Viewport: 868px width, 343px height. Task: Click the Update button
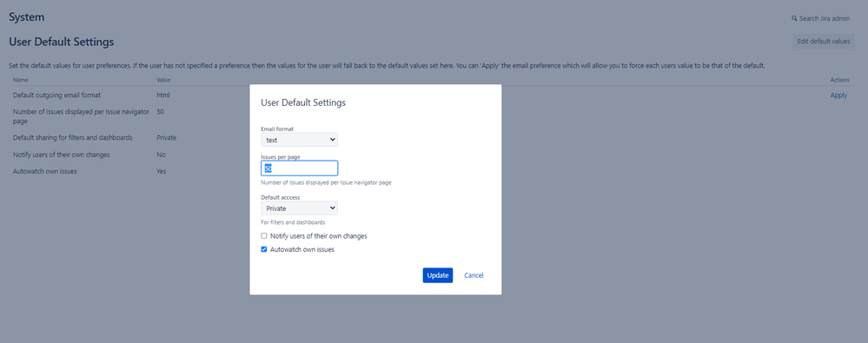(x=437, y=275)
